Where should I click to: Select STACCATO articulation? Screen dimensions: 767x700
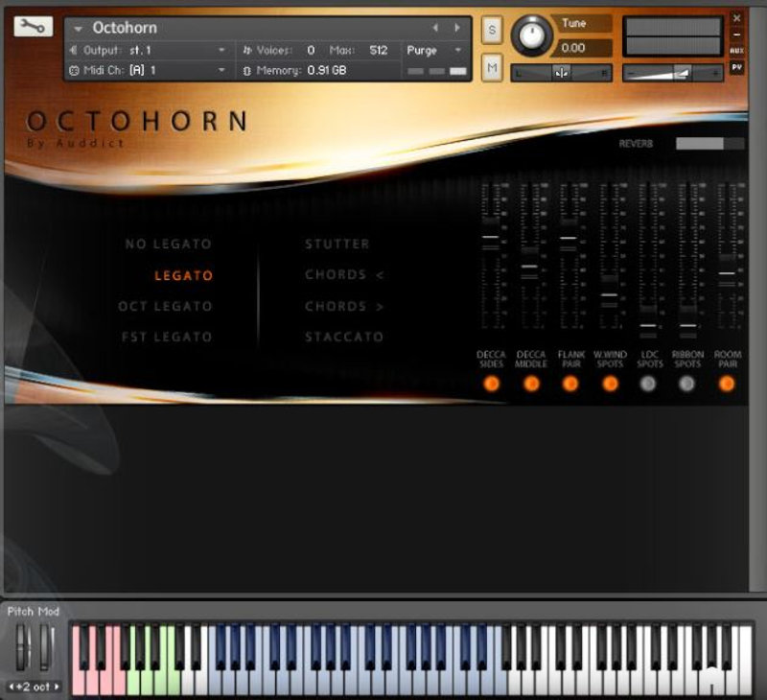pos(344,337)
